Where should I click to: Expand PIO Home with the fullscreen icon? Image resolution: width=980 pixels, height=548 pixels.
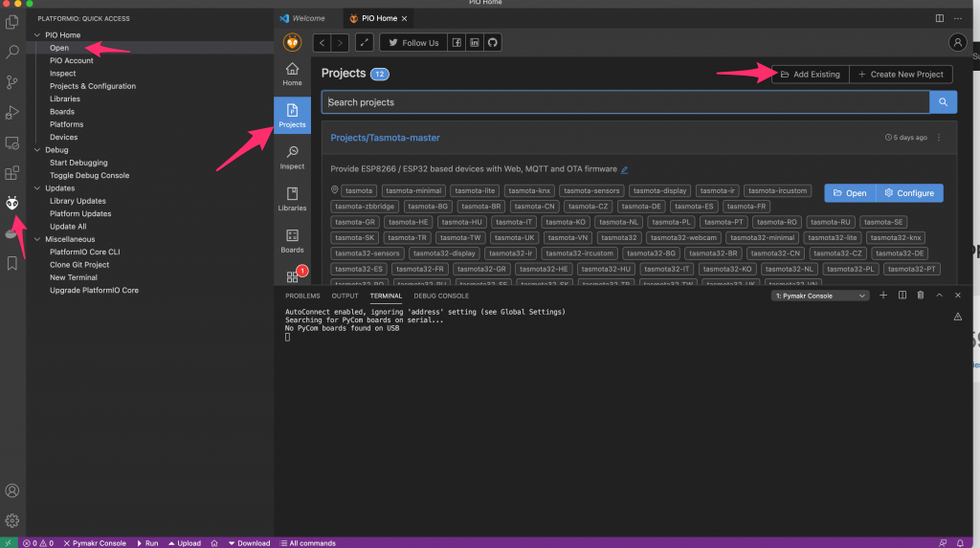coord(365,42)
